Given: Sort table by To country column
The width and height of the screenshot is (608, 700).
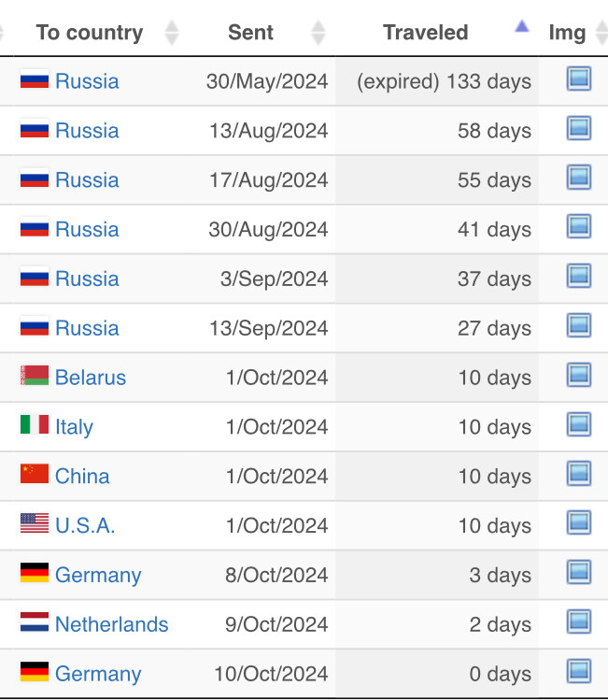Looking at the screenshot, I should tap(170, 33).
